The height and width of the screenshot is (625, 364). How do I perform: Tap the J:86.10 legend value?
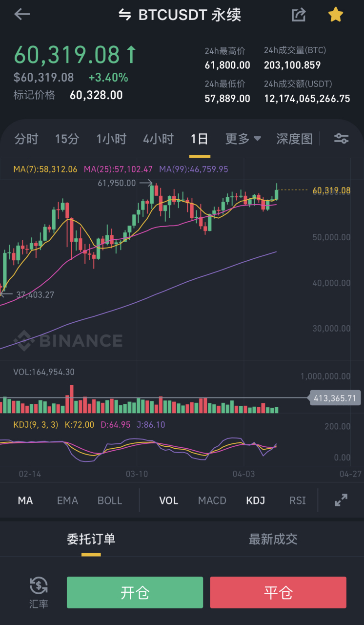coord(151,425)
